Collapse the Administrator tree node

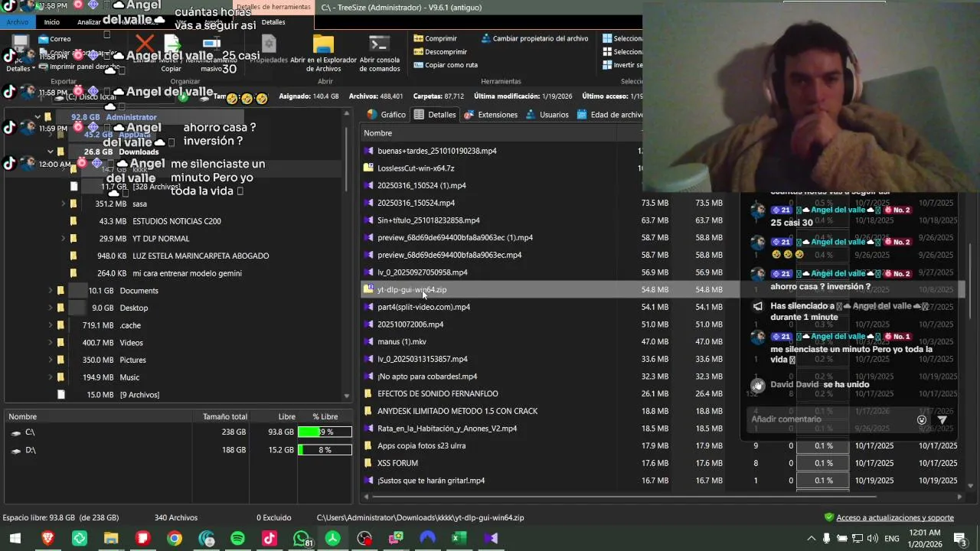point(38,117)
